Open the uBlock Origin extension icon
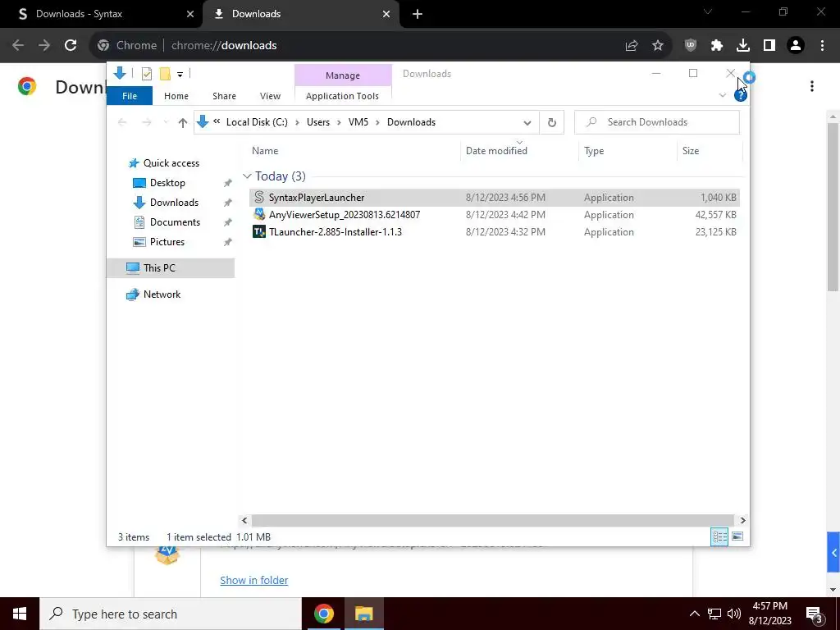 [691, 46]
